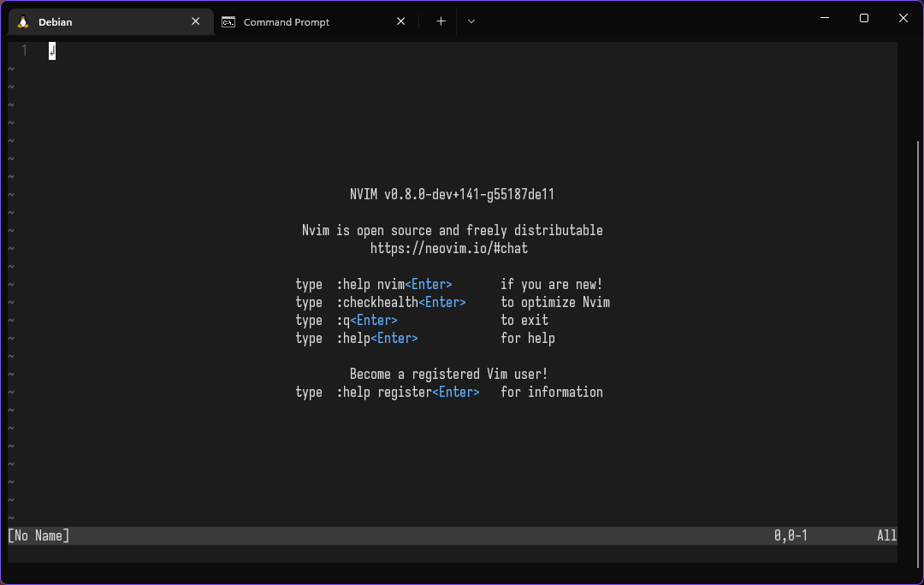The image size is (924, 585).
Task: Click the 'All' indicator in the statusline
Action: (x=886, y=535)
